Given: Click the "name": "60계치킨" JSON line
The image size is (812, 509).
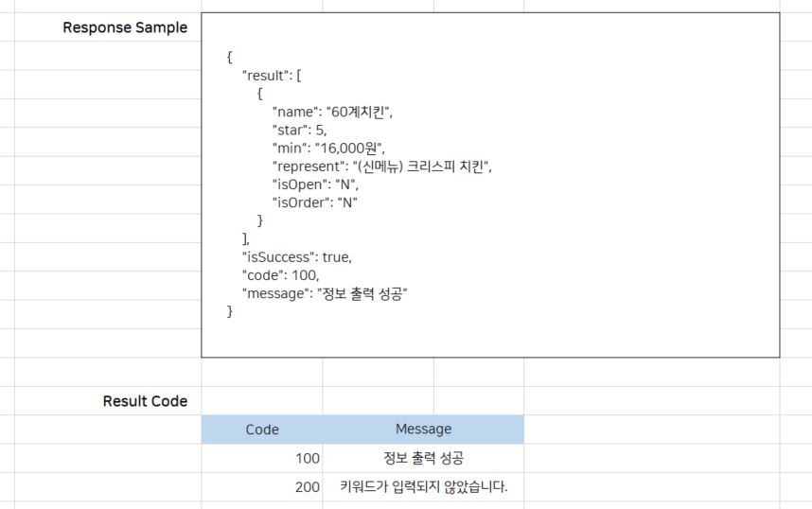Looking at the screenshot, I should coord(331,112).
